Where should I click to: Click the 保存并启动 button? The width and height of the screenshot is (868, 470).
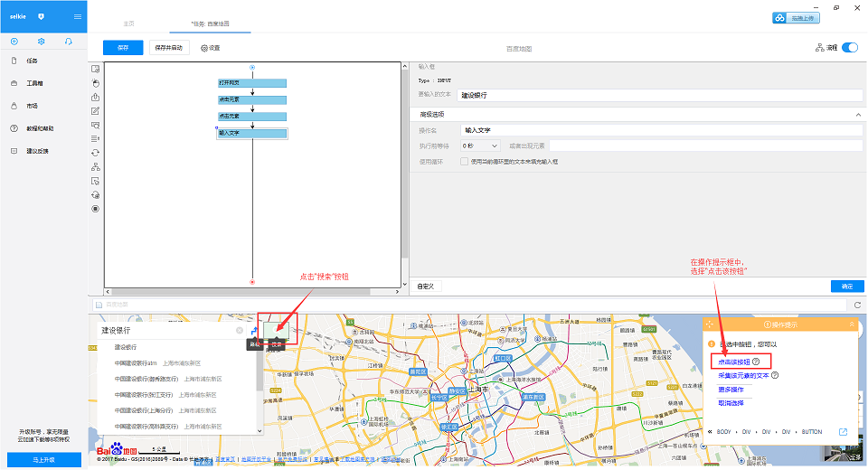coord(169,48)
